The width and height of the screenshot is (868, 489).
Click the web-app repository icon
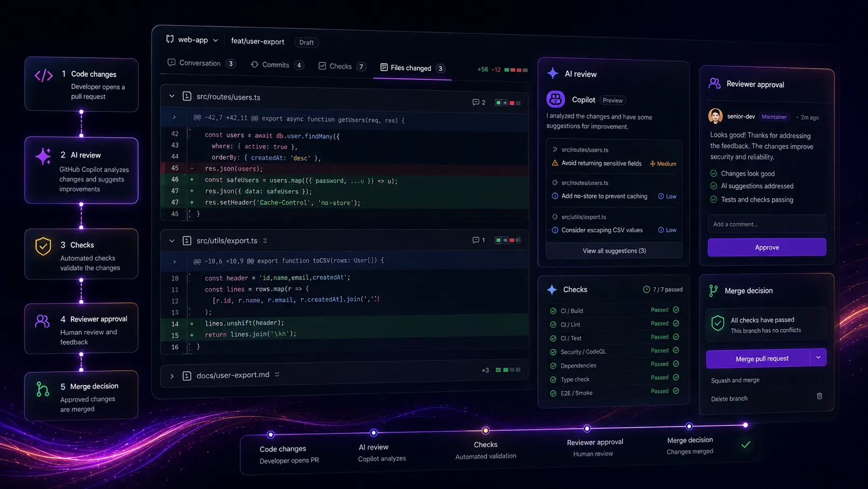(170, 39)
